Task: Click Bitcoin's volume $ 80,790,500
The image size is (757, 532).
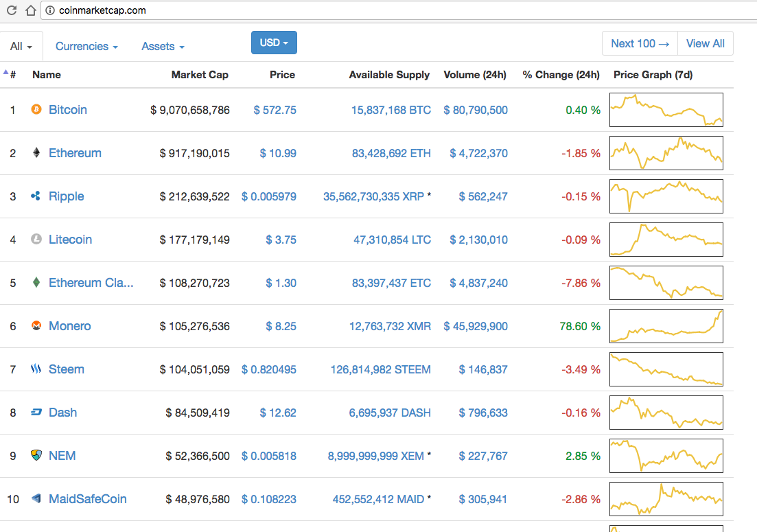Action: pyautogui.click(x=476, y=110)
